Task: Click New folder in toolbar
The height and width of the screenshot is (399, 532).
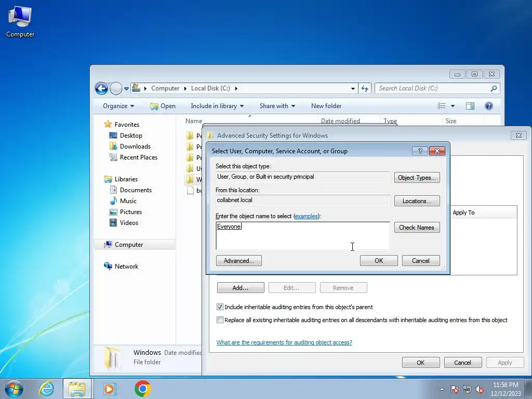Action: (x=326, y=106)
